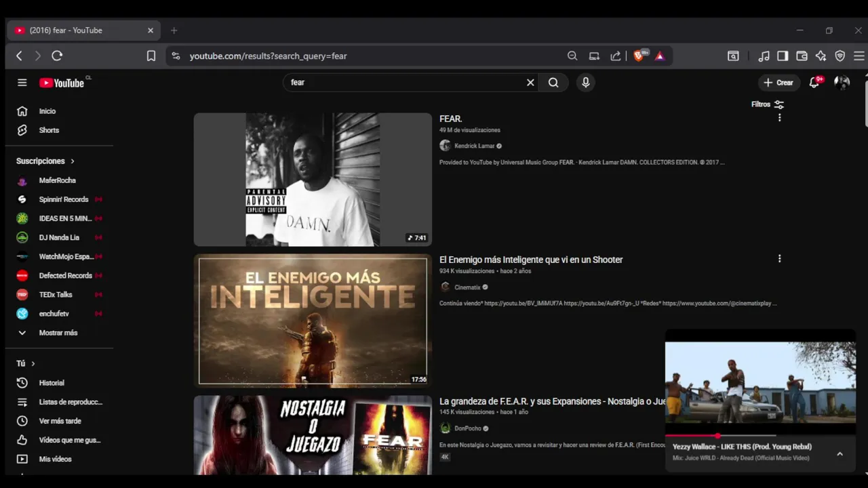Expand the miniplayer queue chevron
868x488 pixels.
click(x=840, y=454)
